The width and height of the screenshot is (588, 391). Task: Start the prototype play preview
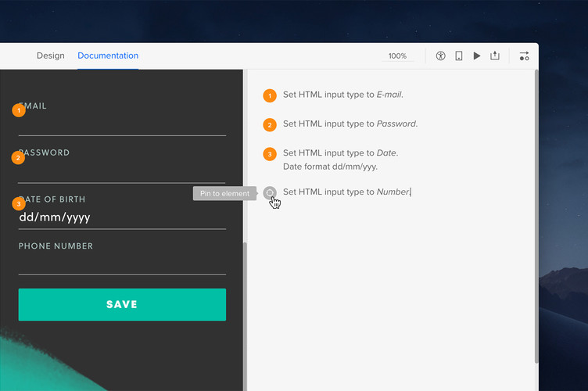click(477, 56)
